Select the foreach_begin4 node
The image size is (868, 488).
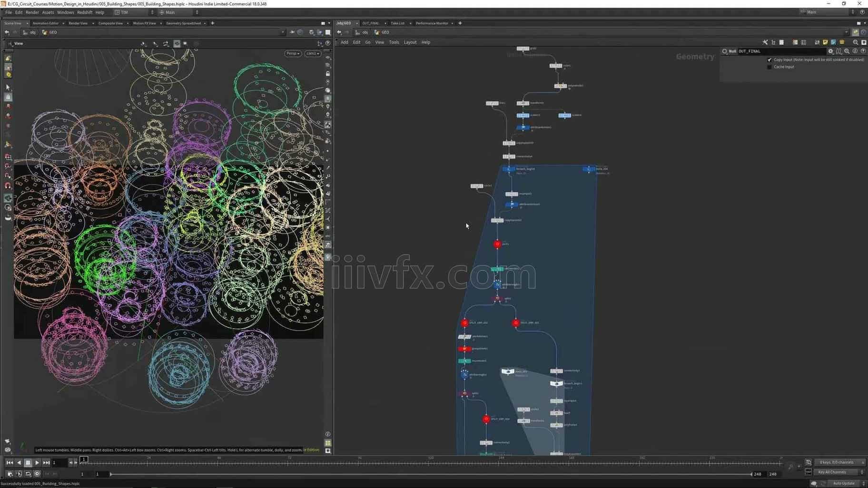point(509,169)
